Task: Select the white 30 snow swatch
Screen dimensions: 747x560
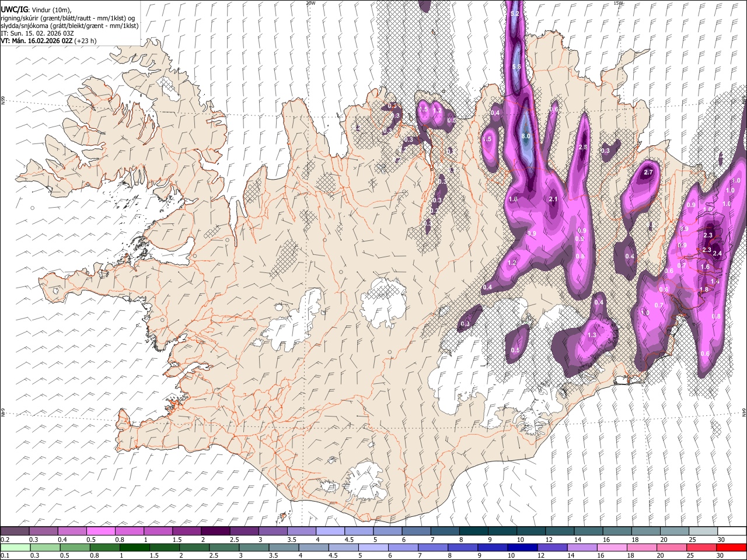Action: pos(732,531)
